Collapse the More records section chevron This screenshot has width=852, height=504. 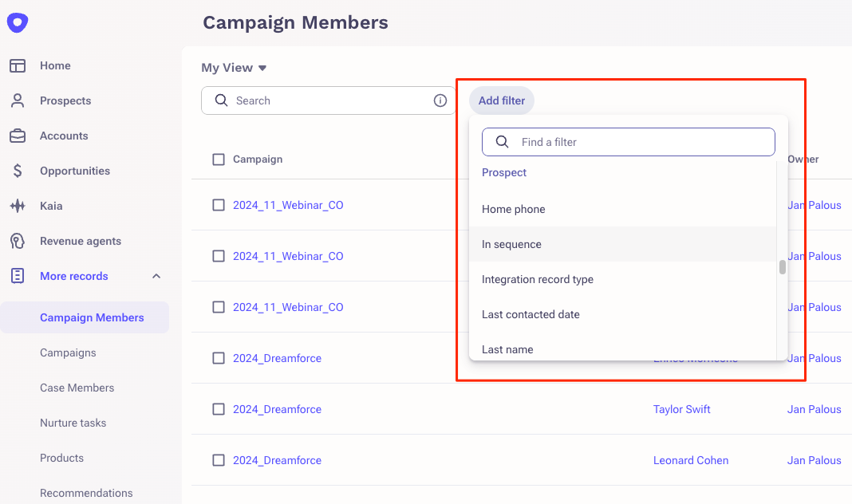coord(156,276)
